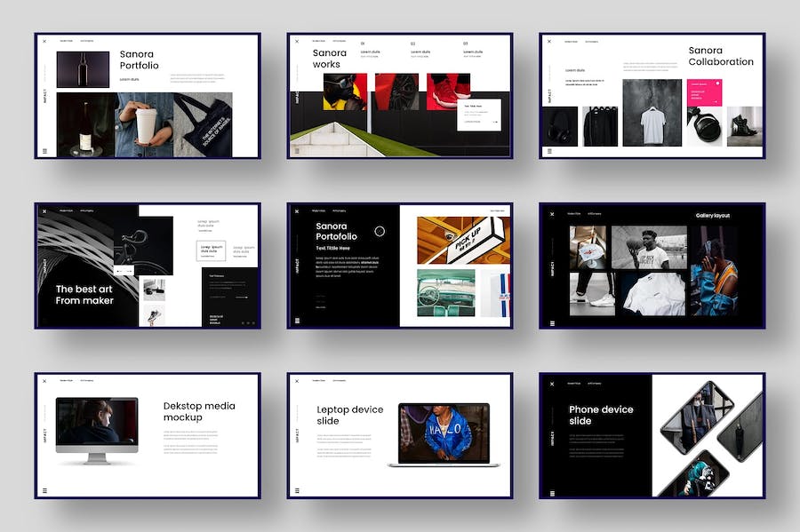Viewport: 800px width, 532px height.
Task: Open hamburger menu on Sanora Portfolio slide
Action: (x=44, y=151)
